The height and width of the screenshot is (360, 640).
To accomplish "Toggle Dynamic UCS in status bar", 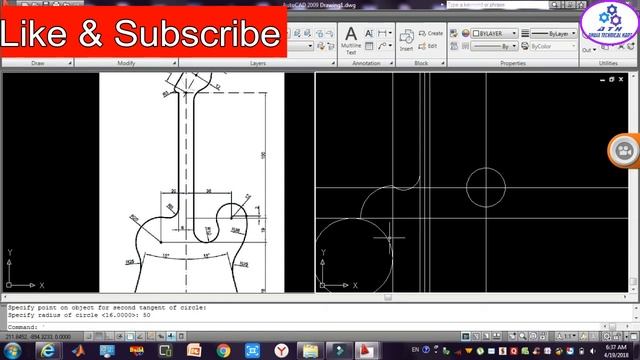I will [x=151, y=336].
